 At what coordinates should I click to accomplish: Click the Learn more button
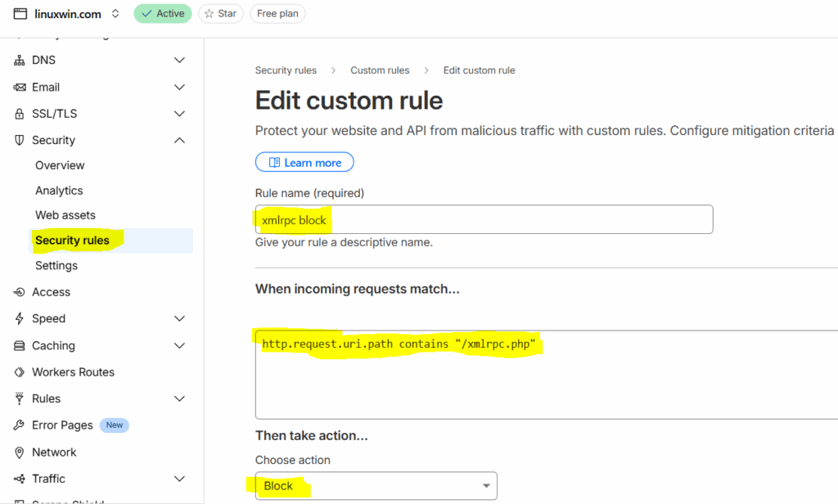304,163
